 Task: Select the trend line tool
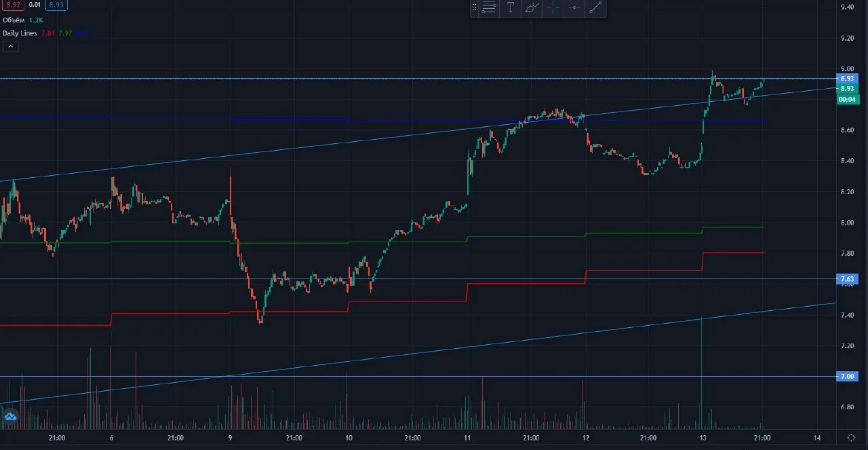595,8
